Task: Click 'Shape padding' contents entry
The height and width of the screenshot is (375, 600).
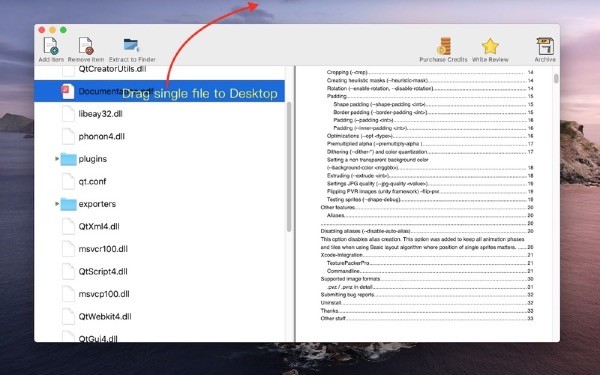Action: (379, 104)
